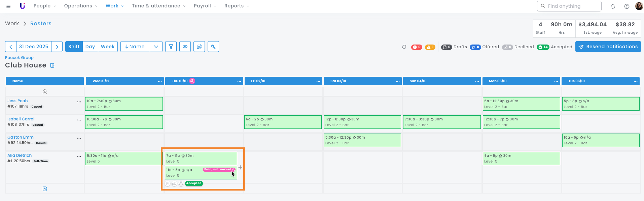Switch roster view to Day
Image resolution: width=644 pixels, height=201 pixels.
pyautogui.click(x=90, y=47)
